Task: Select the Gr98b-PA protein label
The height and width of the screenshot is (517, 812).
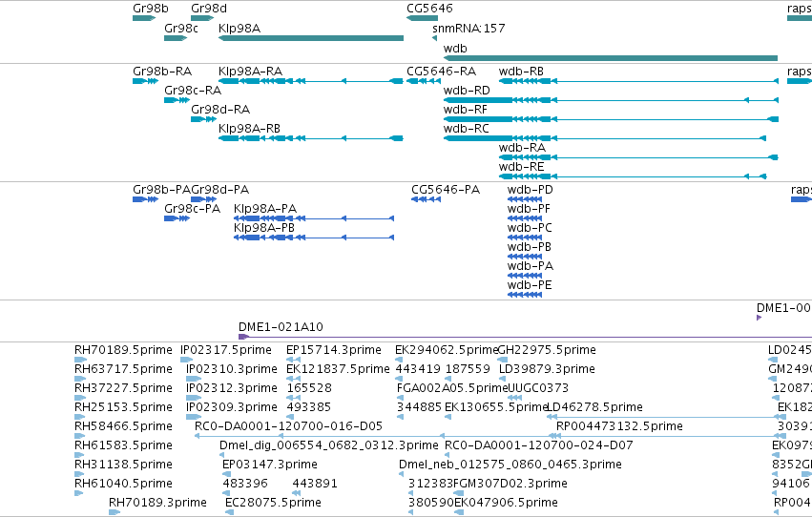Action: pyautogui.click(x=161, y=190)
